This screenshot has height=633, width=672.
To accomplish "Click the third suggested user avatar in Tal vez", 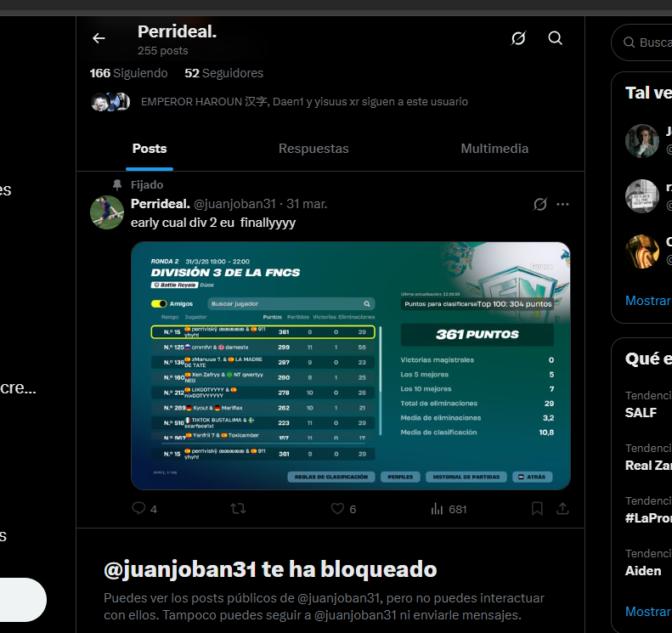I will click(x=641, y=252).
